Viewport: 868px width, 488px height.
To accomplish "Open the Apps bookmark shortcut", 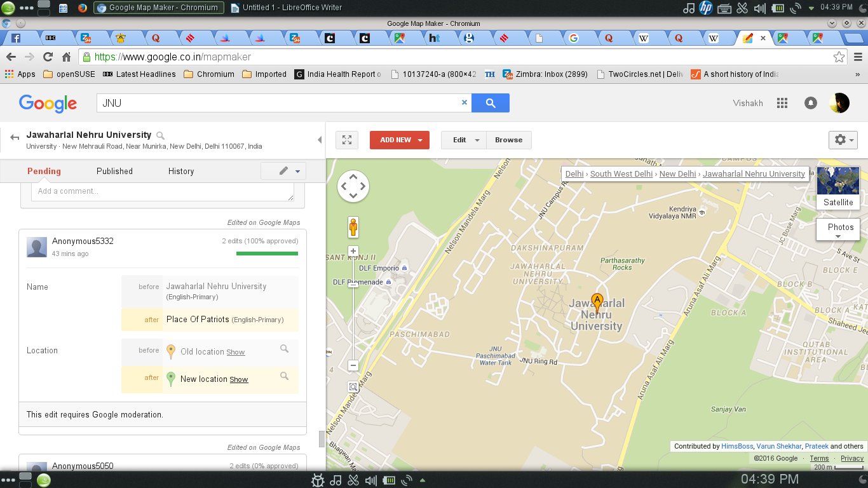I will pyautogui.click(x=20, y=74).
